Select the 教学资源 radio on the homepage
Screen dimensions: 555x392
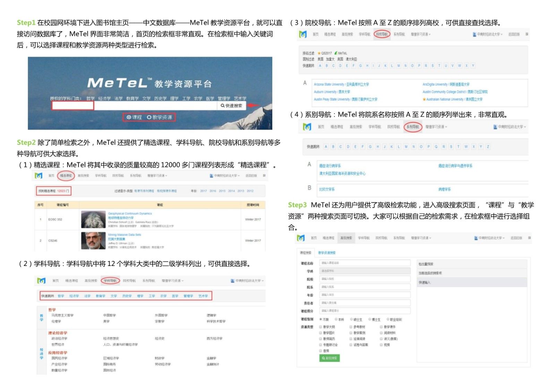coord(149,117)
